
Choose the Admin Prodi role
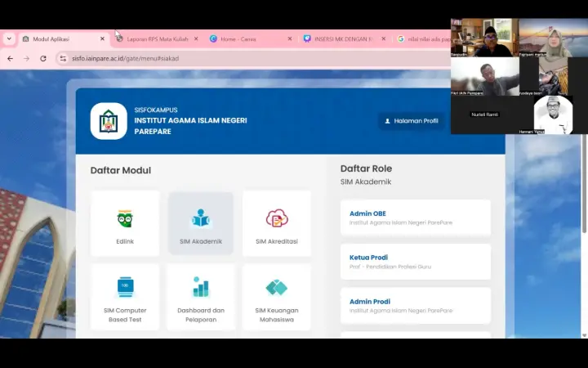click(415, 305)
